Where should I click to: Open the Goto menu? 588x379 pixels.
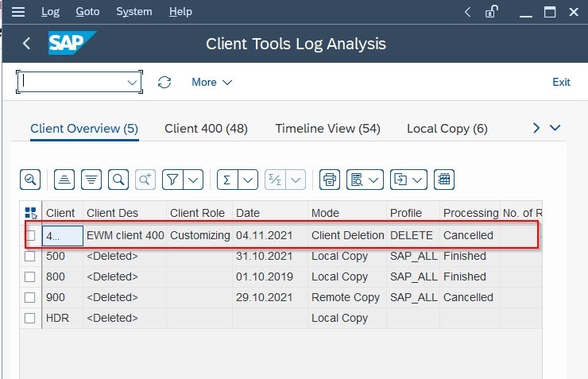[x=87, y=12]
